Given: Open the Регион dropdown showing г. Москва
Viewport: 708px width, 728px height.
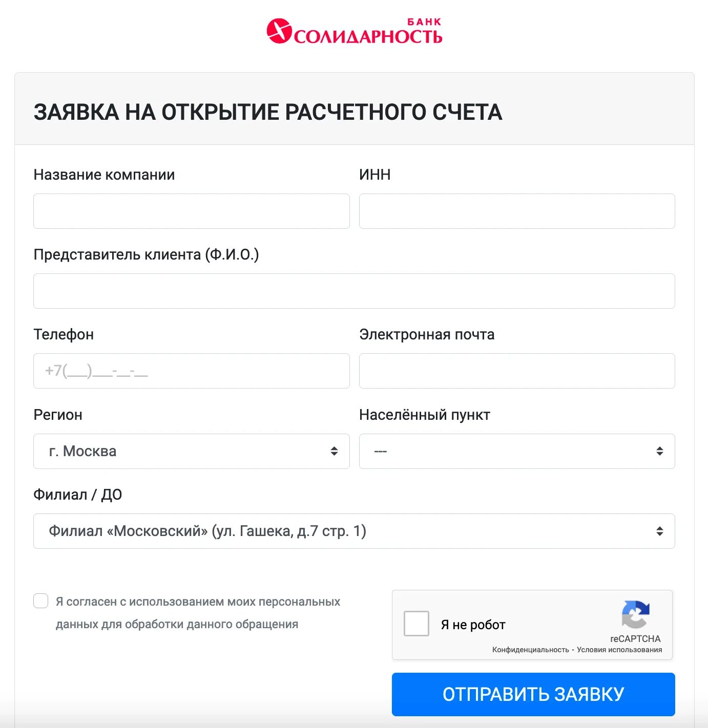Looking at the screenshot, I should point(192,451).
